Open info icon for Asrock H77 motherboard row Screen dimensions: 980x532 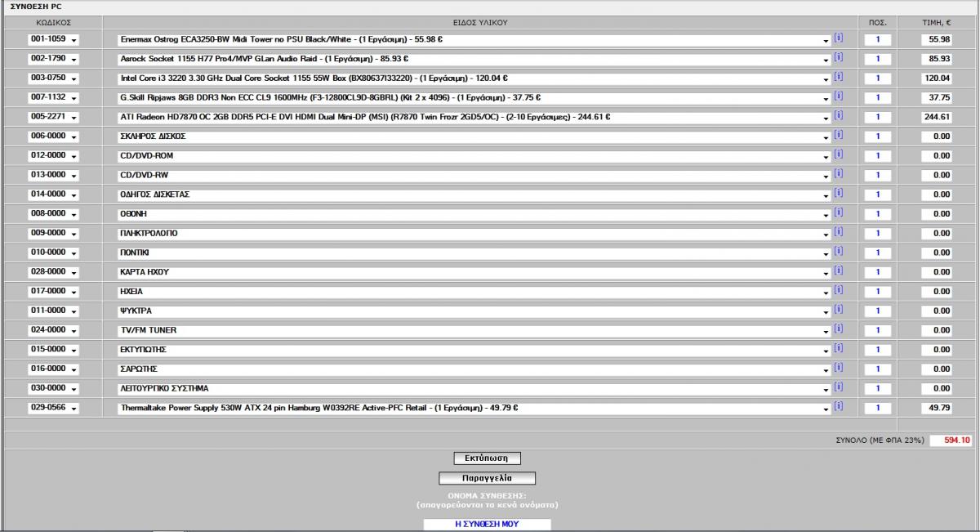click(838, 57)
